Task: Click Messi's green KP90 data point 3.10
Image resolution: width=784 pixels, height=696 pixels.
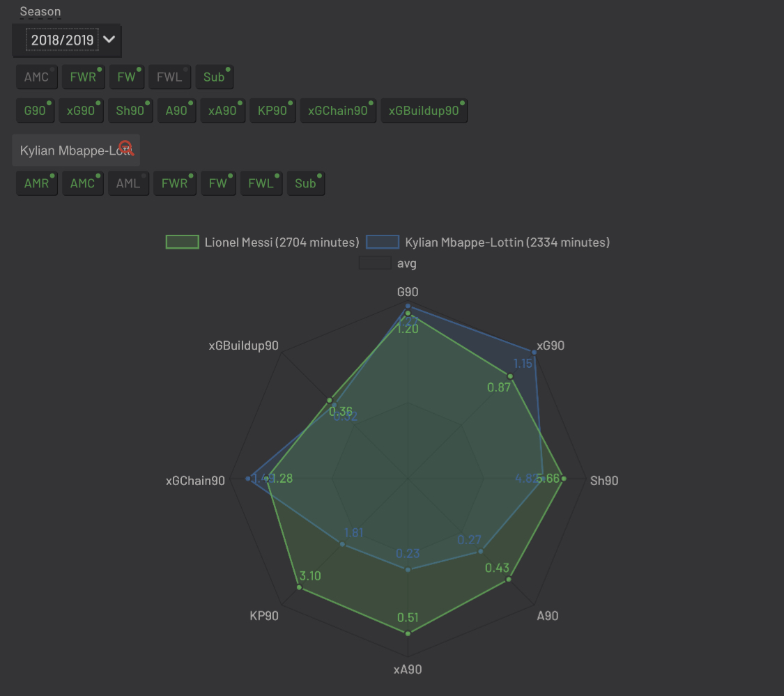Action: coord(300,587)
